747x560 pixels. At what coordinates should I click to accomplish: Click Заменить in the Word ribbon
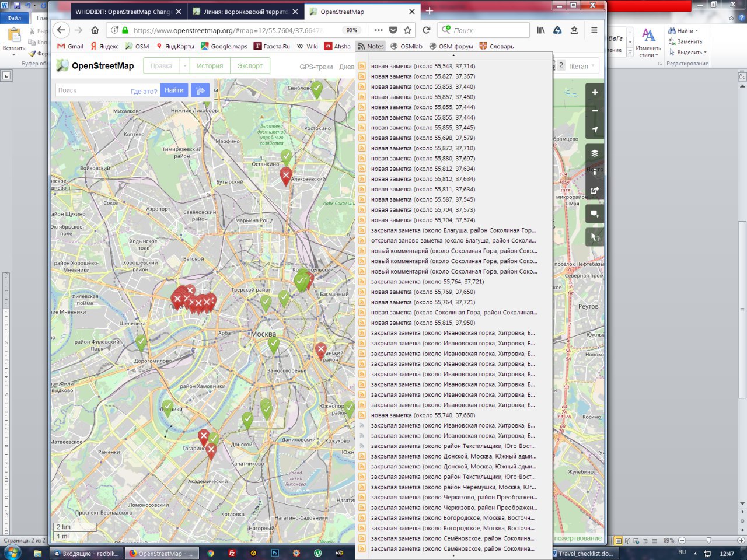685,41
